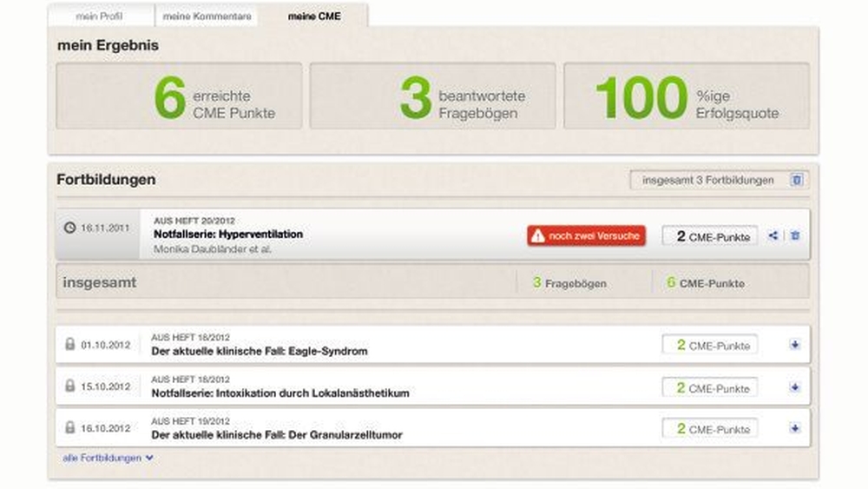
Task: Click the date 01.10.2012
Action: pyautogui.click(x=106, y=345)
